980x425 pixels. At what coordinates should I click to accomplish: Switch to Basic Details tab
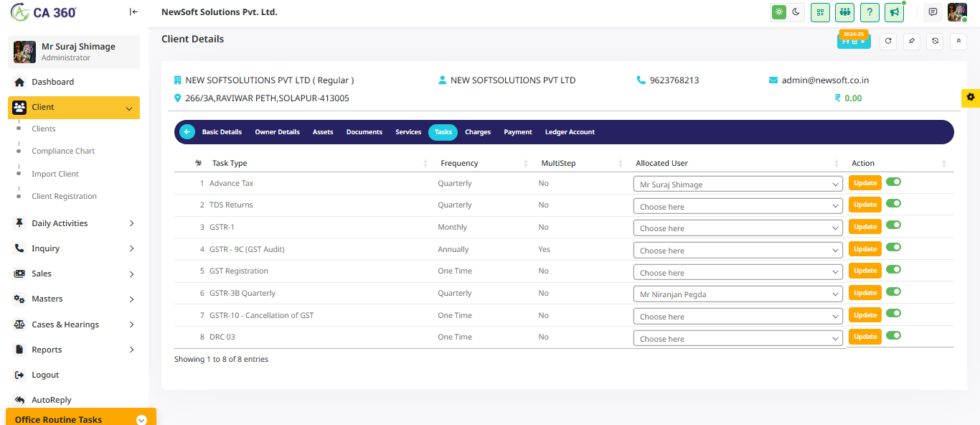[x=222, y=132]
